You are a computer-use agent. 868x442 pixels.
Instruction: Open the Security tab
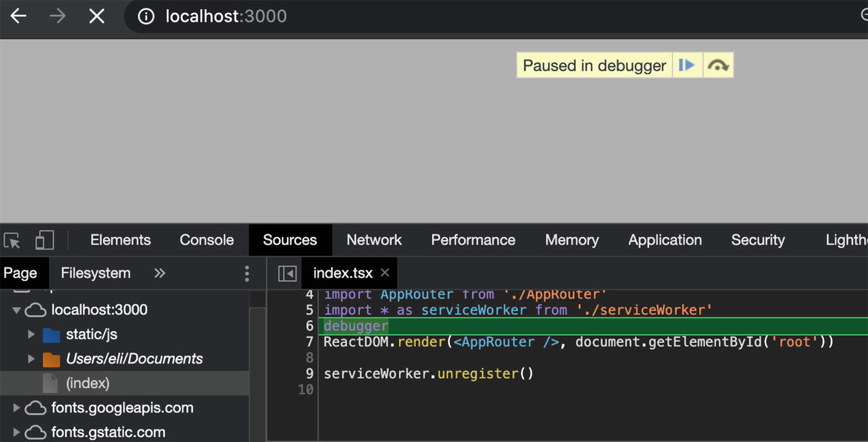(x=758, y=240)
